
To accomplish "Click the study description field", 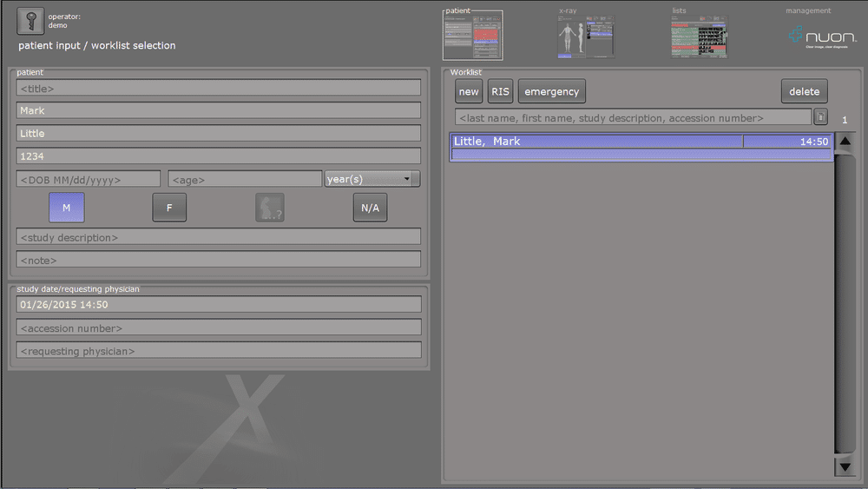I will pos(219,237).
